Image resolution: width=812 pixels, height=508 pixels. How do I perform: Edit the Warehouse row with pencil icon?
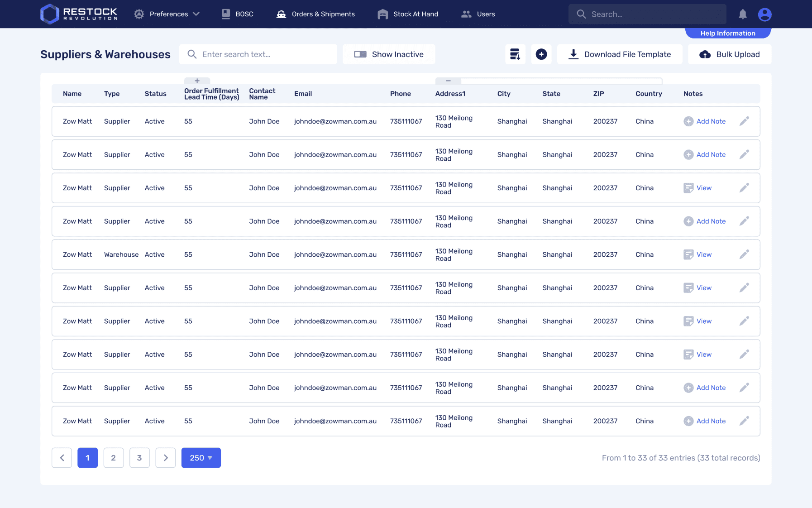tap(744, 254)
